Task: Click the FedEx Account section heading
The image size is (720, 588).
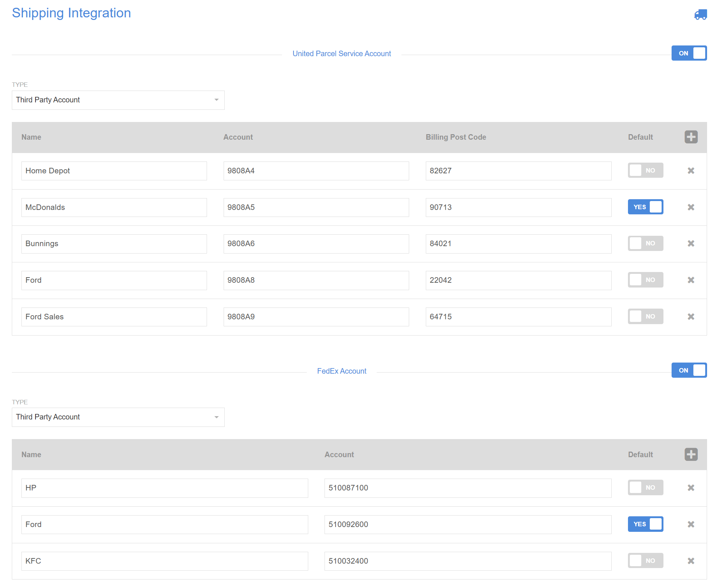Action: pyautogui.click(x=342, y=371)
